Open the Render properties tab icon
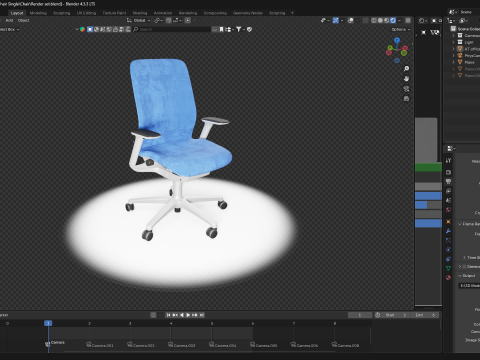Image resolution: width=480 pixels, height=360 pixels. [448, 172]
